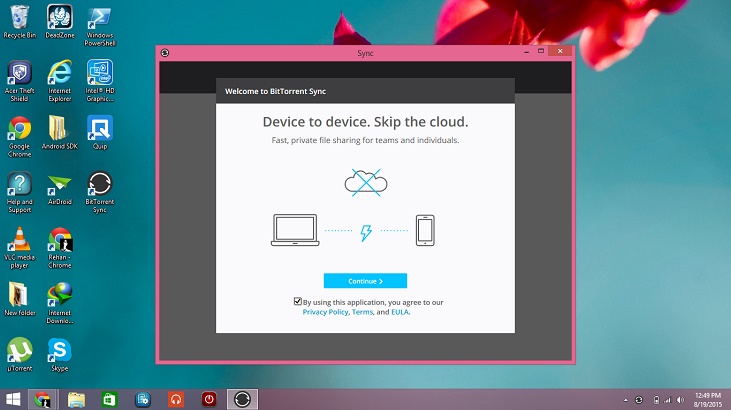Open the Quip desktop icon
Viewport: 731px width, 410px height.
[100, 130]
